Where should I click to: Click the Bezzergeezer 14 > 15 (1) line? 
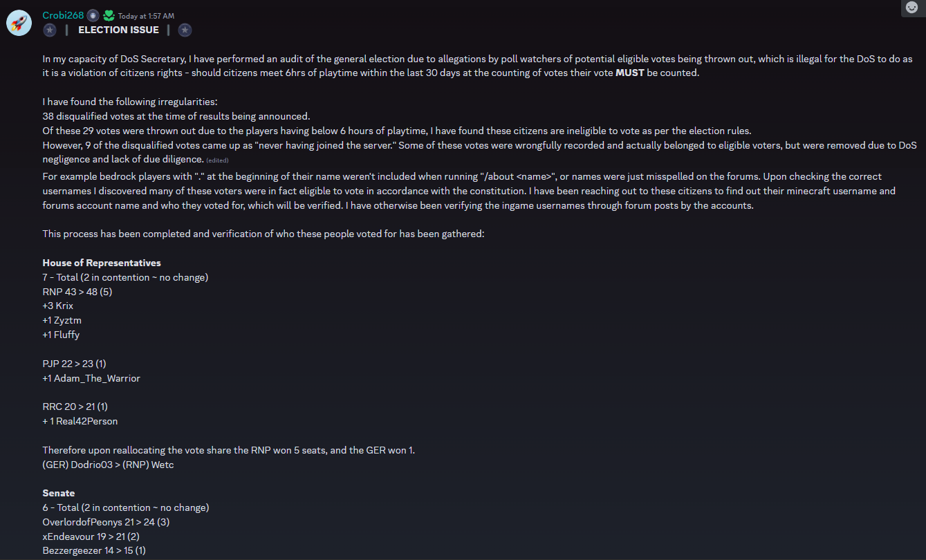[x=94, y=551]
